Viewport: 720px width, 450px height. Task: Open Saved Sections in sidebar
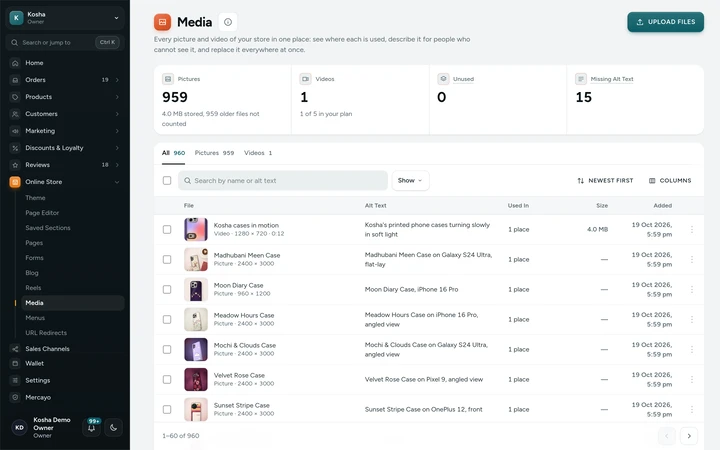(48, 228)
